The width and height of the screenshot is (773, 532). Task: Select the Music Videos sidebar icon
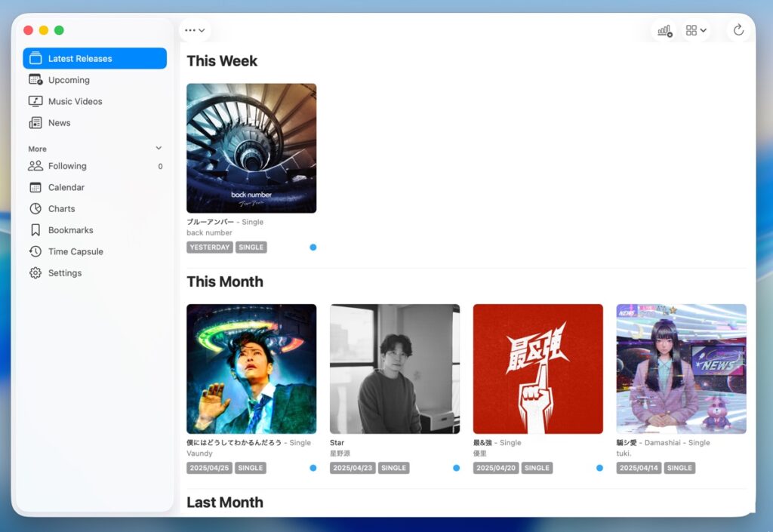click(35, 101)
